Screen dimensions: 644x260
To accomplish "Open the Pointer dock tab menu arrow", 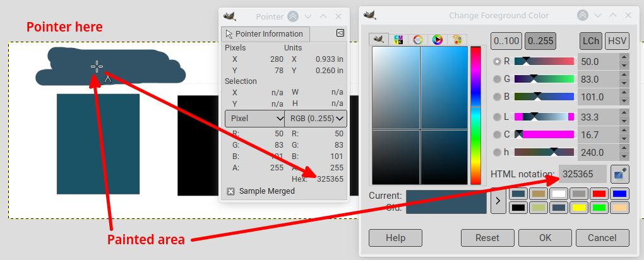I will (340, 33).
